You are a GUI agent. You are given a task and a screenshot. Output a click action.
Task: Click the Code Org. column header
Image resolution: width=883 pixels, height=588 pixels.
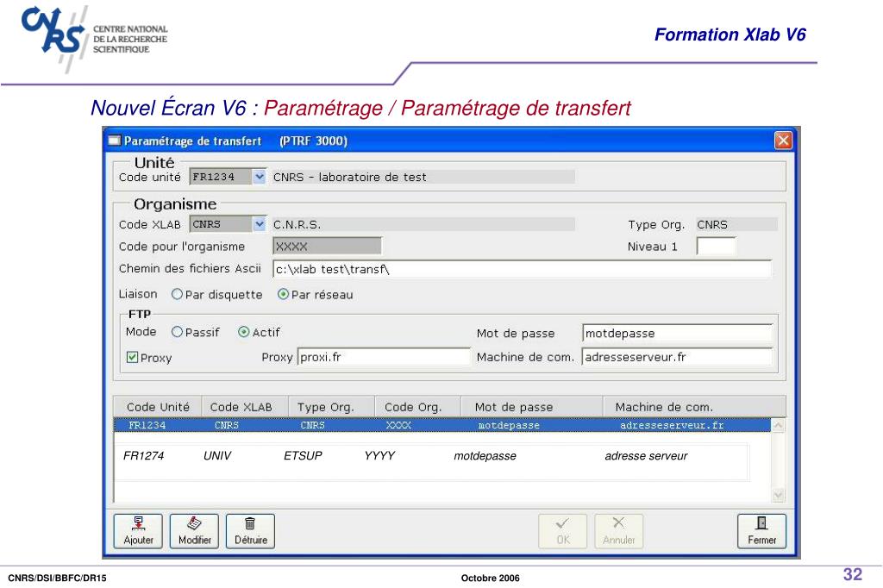[418, 407]
